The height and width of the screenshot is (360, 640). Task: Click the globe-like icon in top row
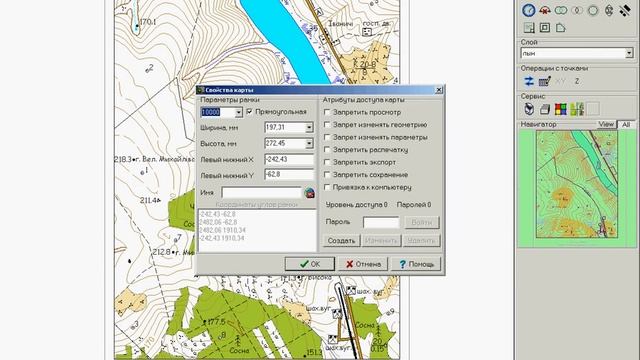(x=609, y=10)
